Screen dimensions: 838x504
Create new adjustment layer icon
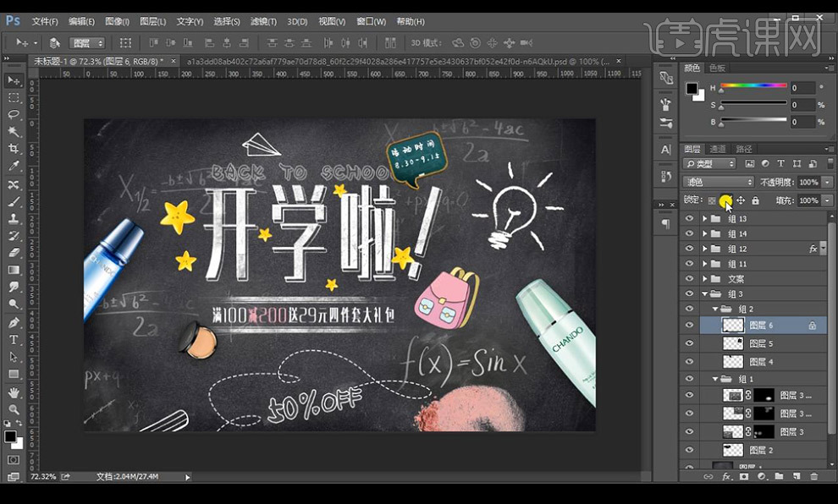(762, 476)
